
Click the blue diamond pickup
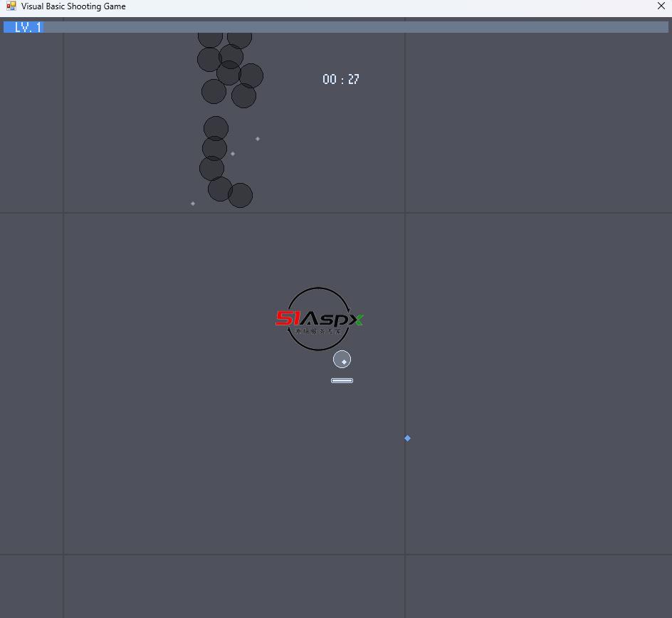coord(408,438)
